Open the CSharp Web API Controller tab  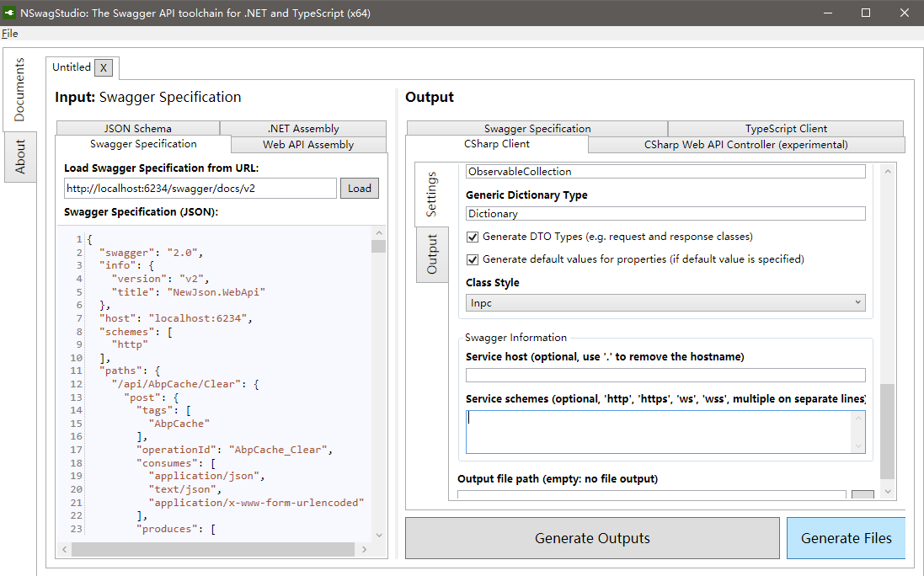pos(746,145)
